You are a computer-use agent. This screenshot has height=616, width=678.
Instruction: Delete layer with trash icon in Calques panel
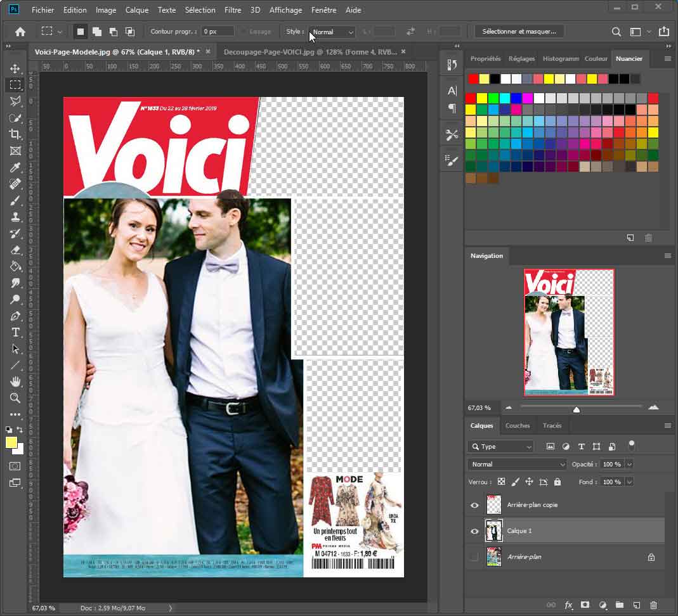653,605
